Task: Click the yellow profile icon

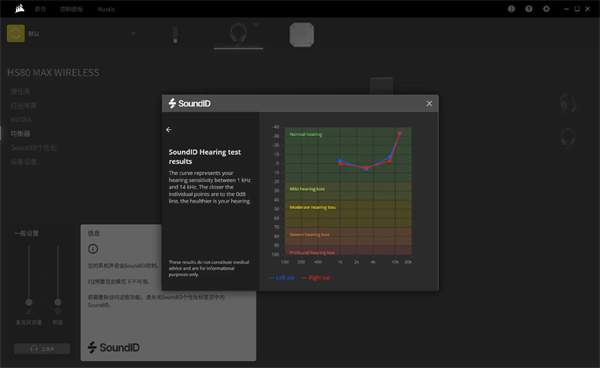Action: [16, 34]
